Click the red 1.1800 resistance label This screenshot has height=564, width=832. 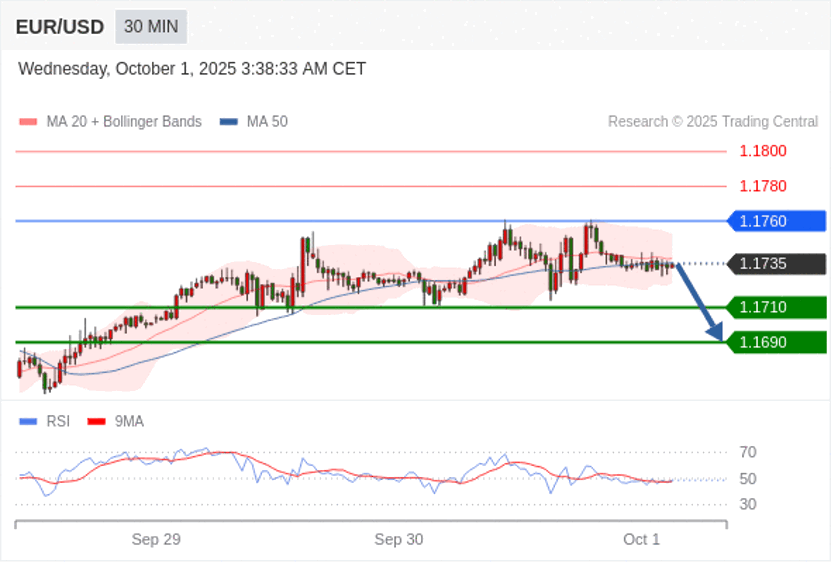click(x=762, y=151)
